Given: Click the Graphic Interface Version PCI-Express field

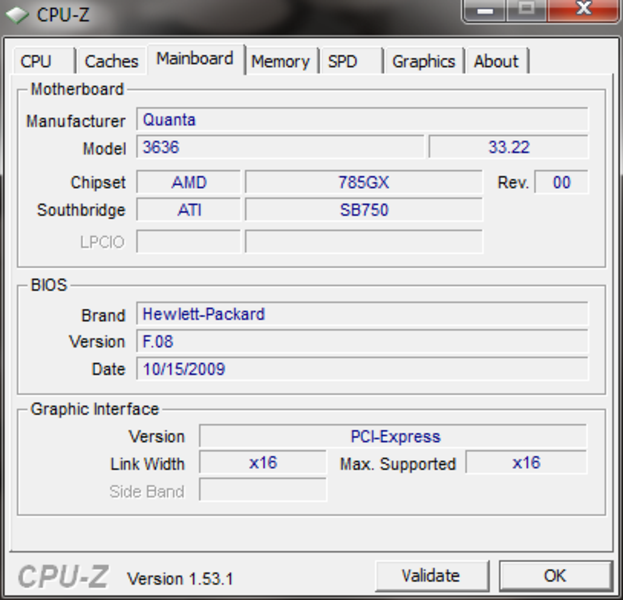Looking at the screenshot, I should tap(393, 436).
